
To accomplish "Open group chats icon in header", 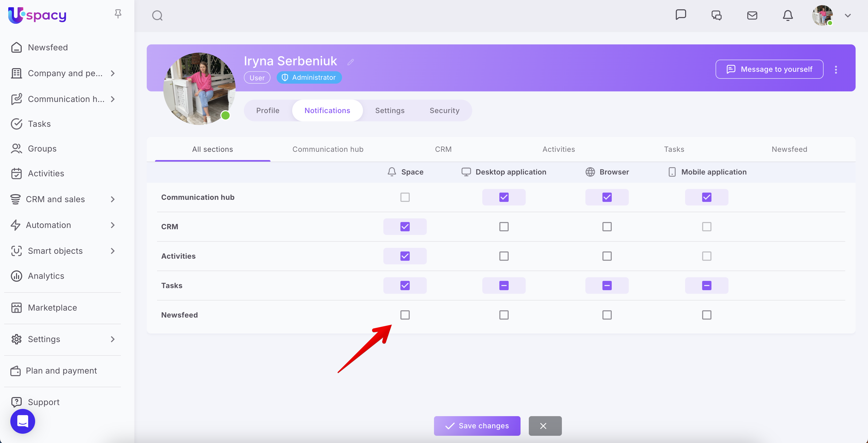I will pyautogui.click(x=716, y=15).
